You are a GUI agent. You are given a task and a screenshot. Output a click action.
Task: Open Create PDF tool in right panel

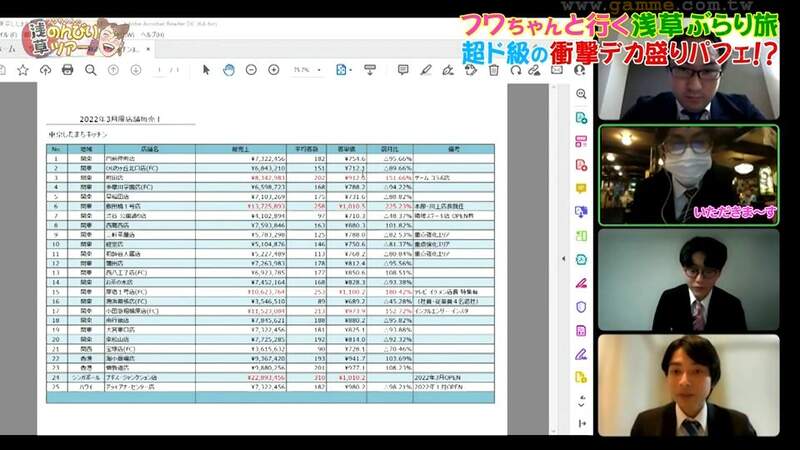tap(581, 165)
